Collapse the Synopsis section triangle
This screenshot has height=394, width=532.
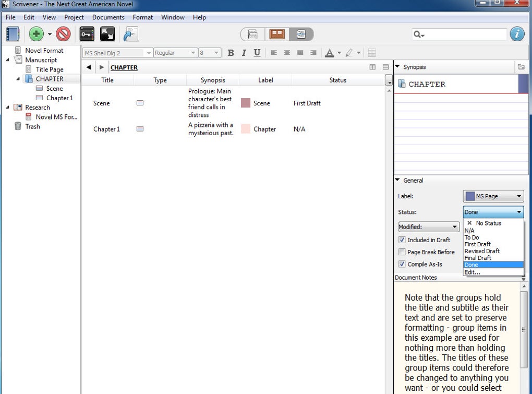tap(397, 66)
